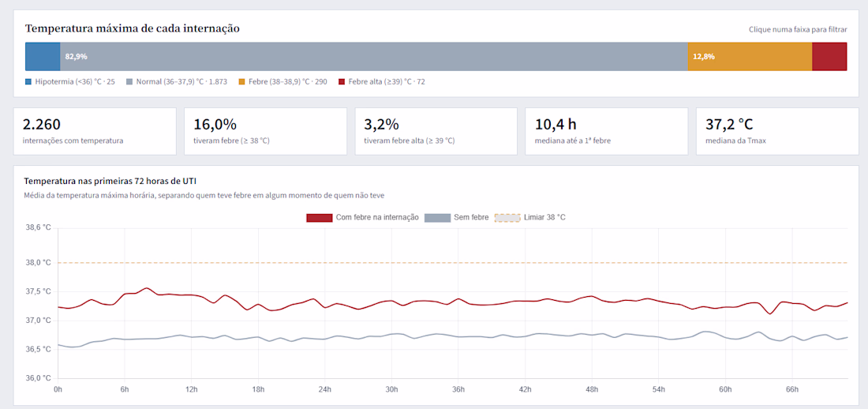Viewport: 868px width, 409px height.
Task: Click the '6h' x-axis label
Action: 125,389
